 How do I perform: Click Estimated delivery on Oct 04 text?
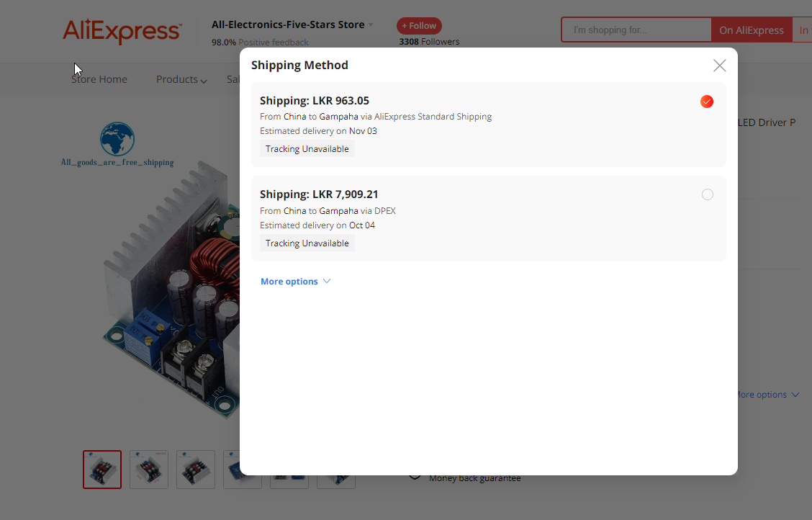pyautogui.click(x=317, y=225)
